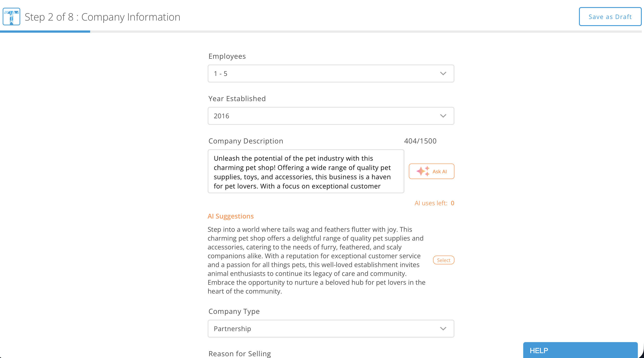Viewport: 644px width, 358px height.
Task: Click the Employees dropdown chevron arrow
Action: click(443, 73)
